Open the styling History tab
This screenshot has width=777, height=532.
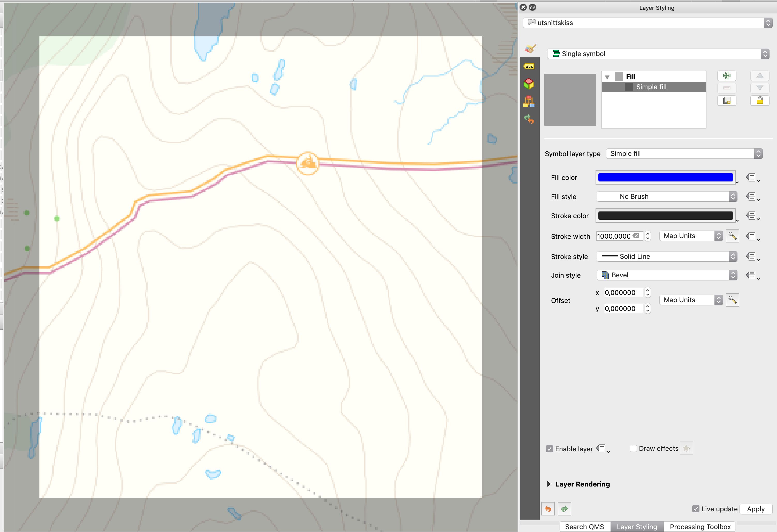tap(530, 119)
